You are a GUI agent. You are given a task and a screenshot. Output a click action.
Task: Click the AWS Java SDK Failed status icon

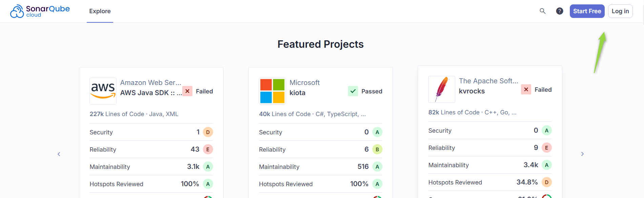(187, 91)
